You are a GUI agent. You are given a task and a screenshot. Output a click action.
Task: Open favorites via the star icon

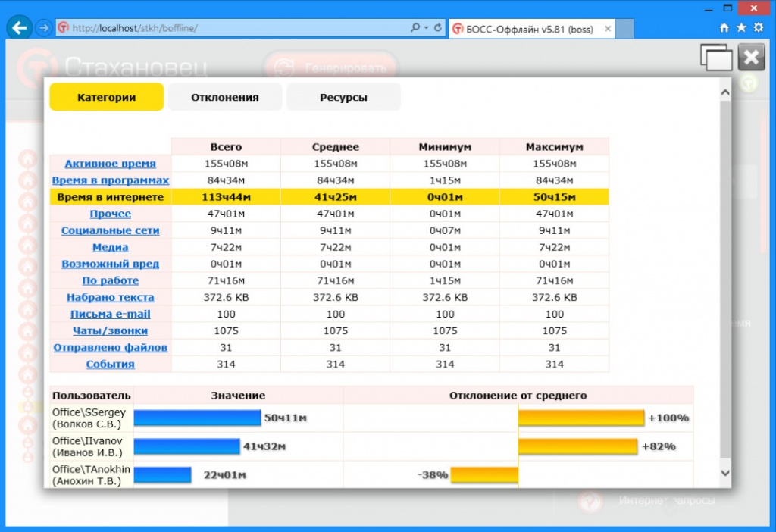[x=741, y=28]
